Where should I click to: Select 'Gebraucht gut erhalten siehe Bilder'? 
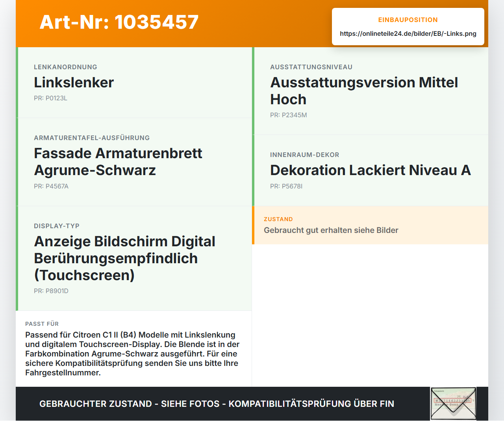tap(331, 230)
